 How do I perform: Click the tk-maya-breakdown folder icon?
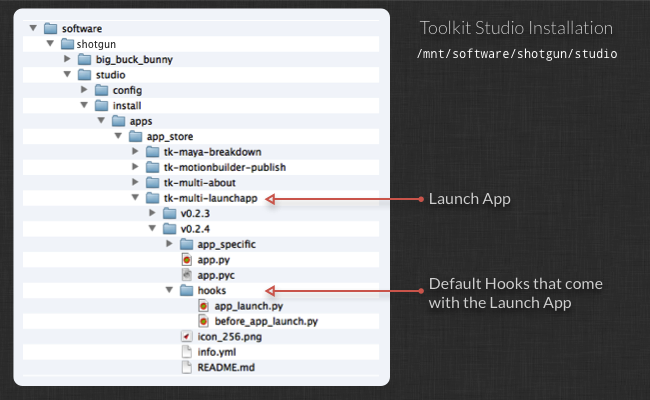click(152, 152)
